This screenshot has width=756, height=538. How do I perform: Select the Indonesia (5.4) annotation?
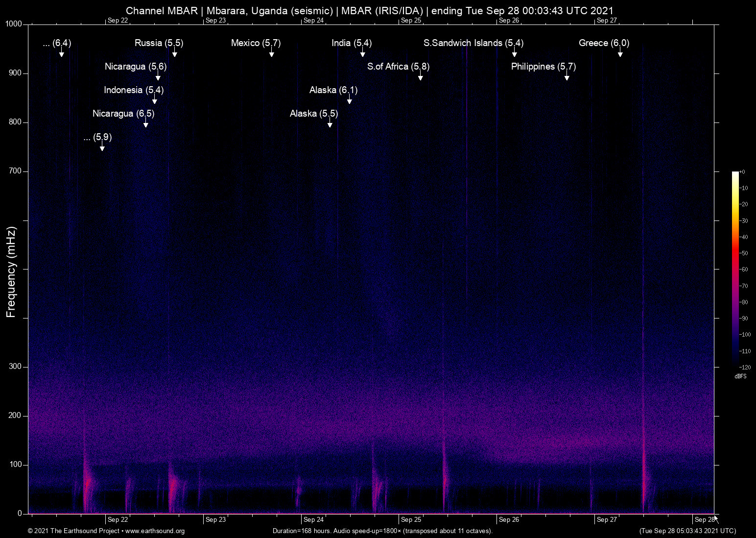click(x=134, y=90)
